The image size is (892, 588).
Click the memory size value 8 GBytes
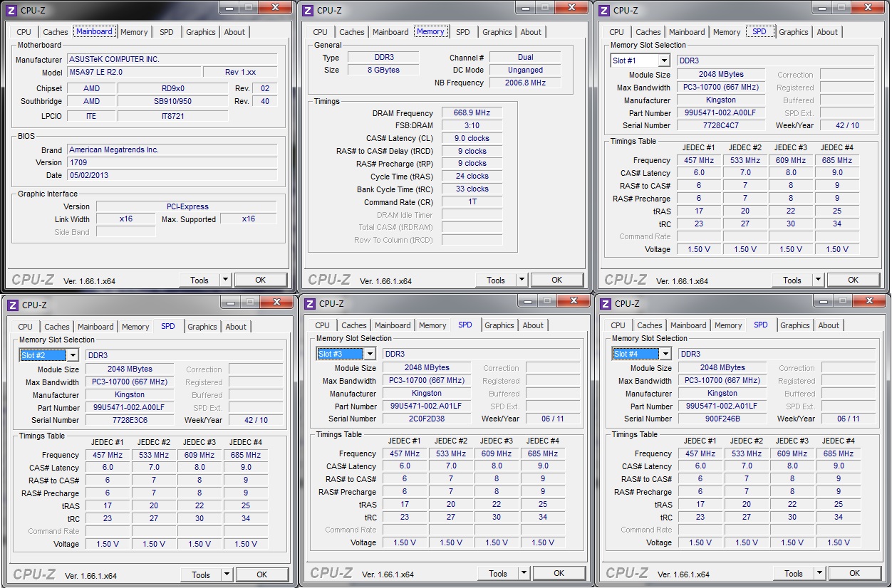[383, 70]
